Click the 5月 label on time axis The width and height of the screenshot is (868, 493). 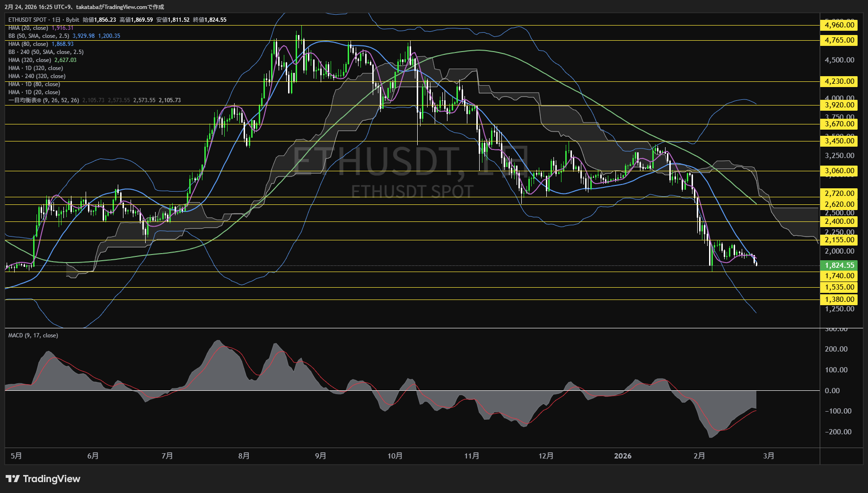click(17, 456)
